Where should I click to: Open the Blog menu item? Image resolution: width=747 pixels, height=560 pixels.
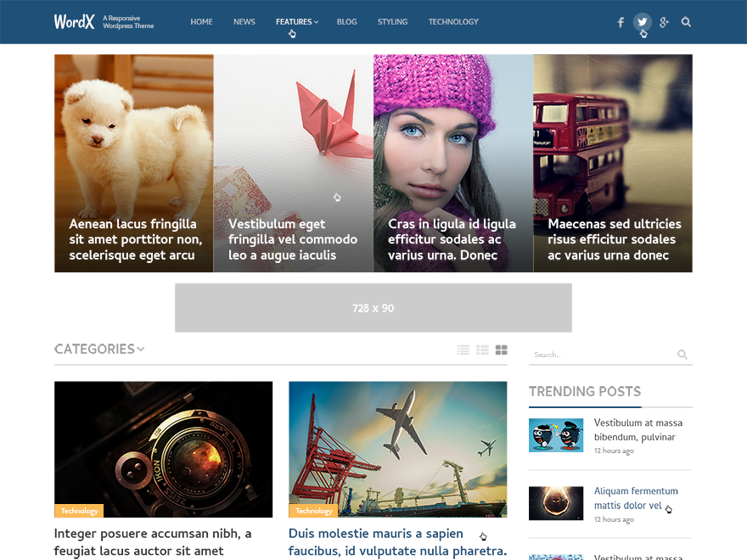347,22
